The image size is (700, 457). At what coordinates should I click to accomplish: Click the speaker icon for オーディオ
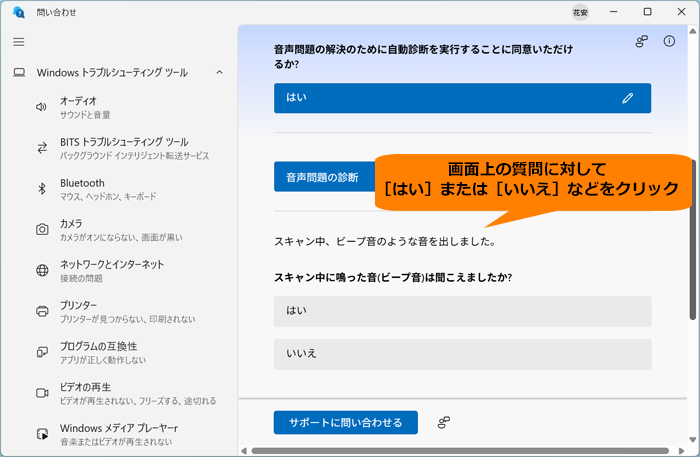pos(41,107)
